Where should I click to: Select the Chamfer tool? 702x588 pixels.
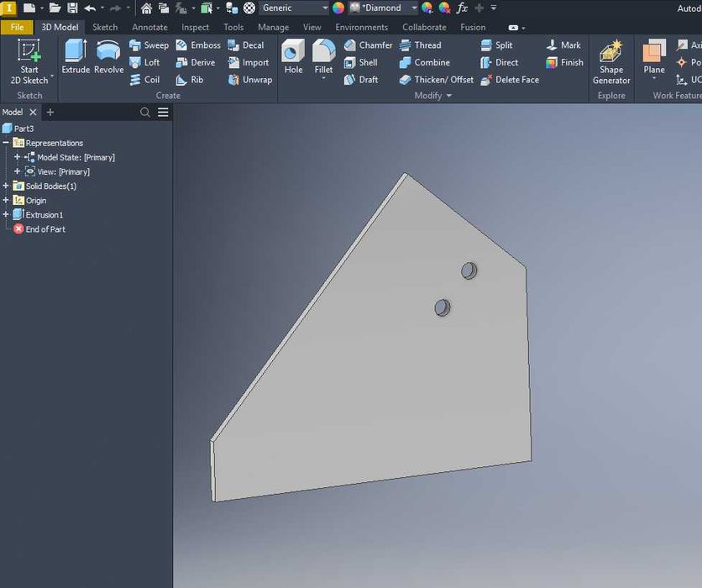[x=369, y=45]
